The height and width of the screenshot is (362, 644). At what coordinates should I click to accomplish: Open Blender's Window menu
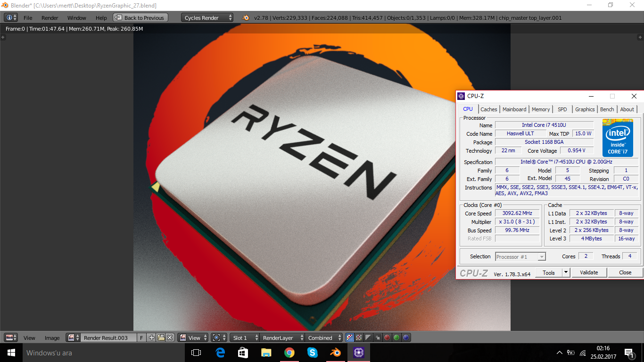(x=77, y=18)
